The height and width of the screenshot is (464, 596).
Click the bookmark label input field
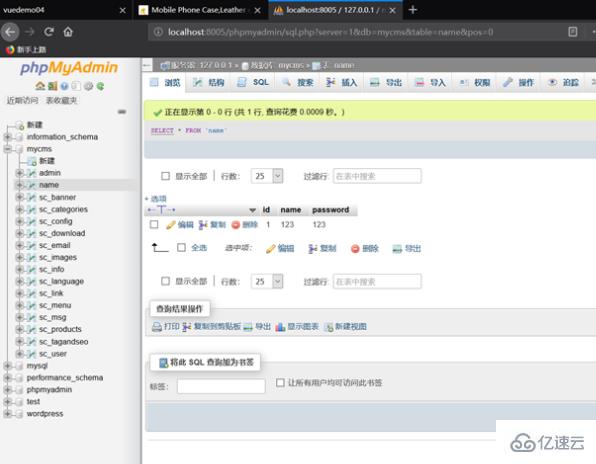tap(221, 386)
